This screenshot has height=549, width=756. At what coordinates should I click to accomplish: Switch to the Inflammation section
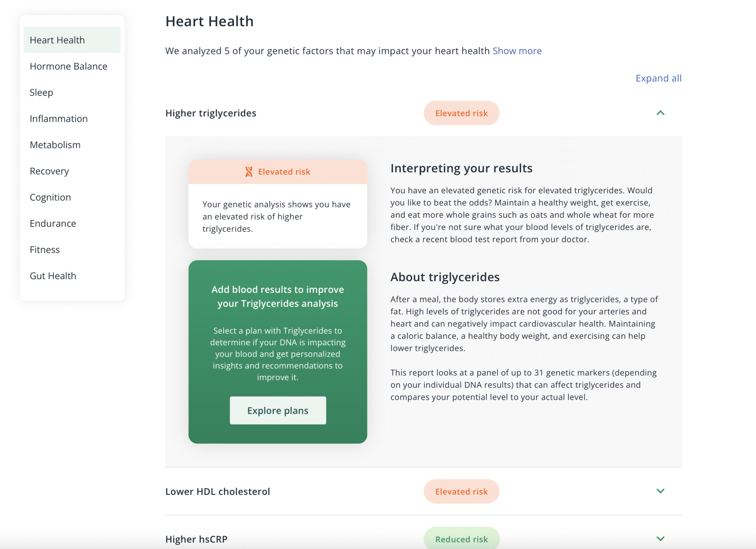coord(58,119)
